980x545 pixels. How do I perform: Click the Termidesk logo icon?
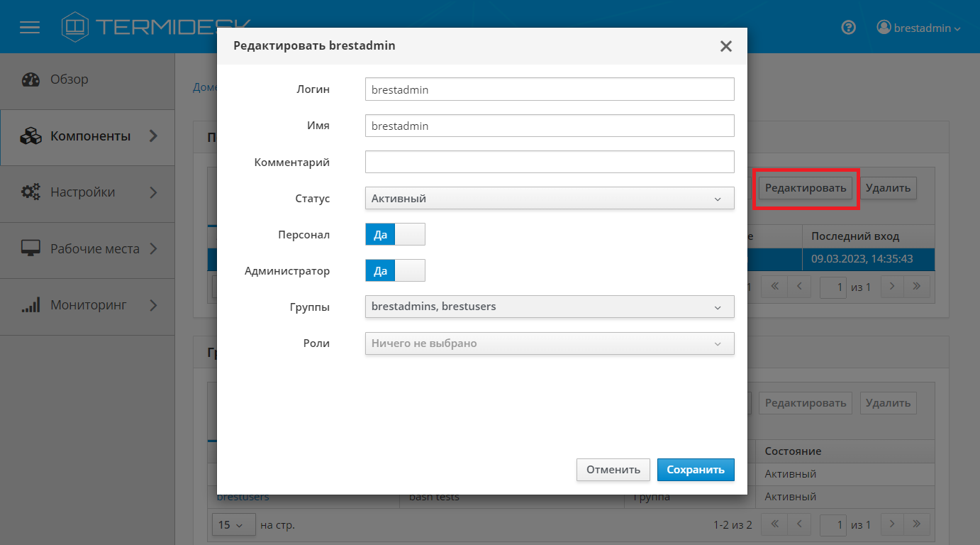pos(74,27)
